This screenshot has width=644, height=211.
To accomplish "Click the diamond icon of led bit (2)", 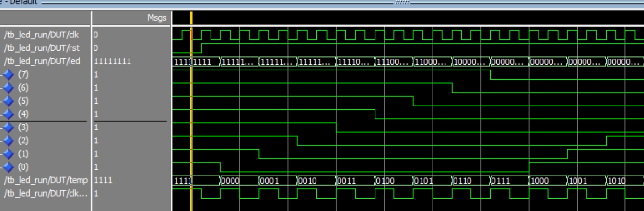I will [9, 141].
